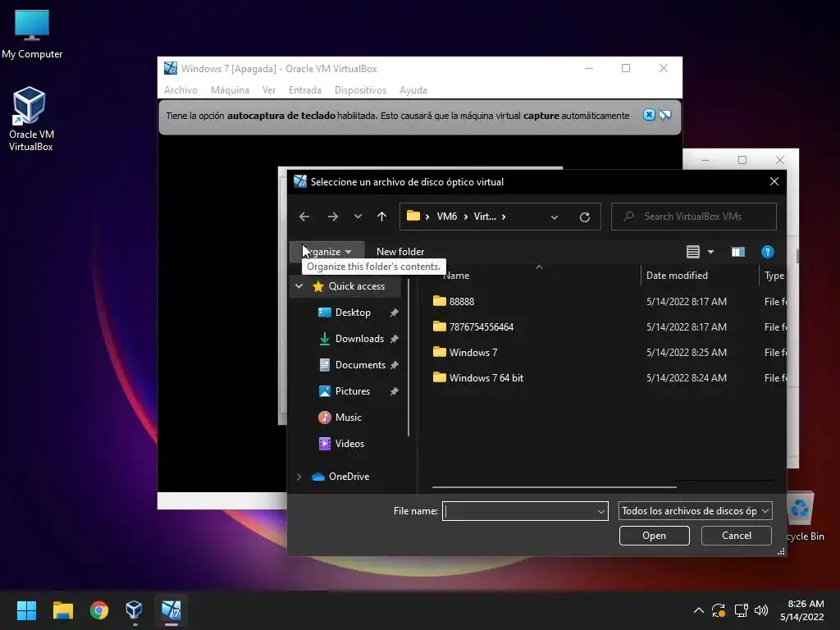The height and width of the screenshot is (630, 840).
Task: Cancel the optical disk file dialog
Action: point(736,536)
